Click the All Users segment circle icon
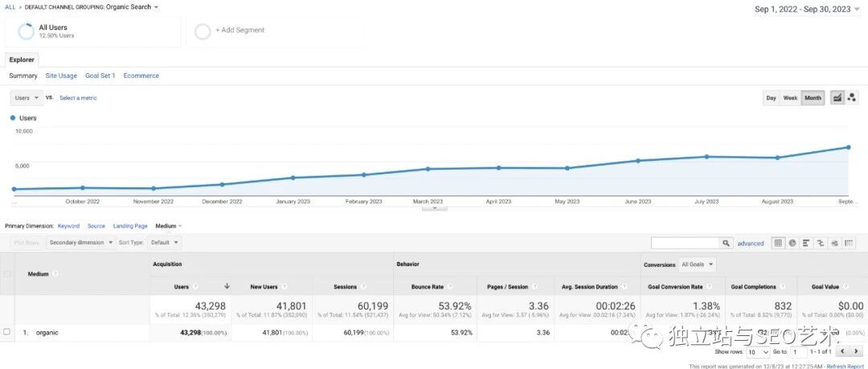Screen dimensions: 868x369 point(26,31)
